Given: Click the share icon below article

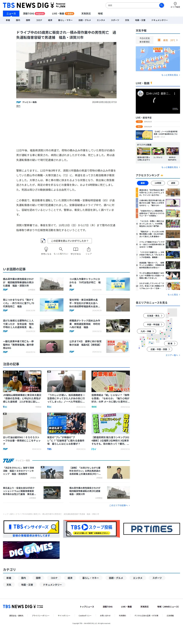Looking at the screenshot, I should [89, 249].
